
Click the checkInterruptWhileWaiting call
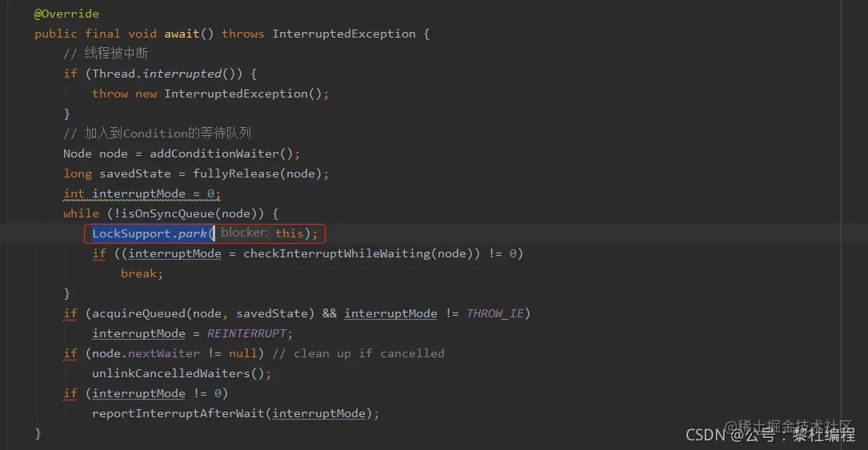pos(337,253)
